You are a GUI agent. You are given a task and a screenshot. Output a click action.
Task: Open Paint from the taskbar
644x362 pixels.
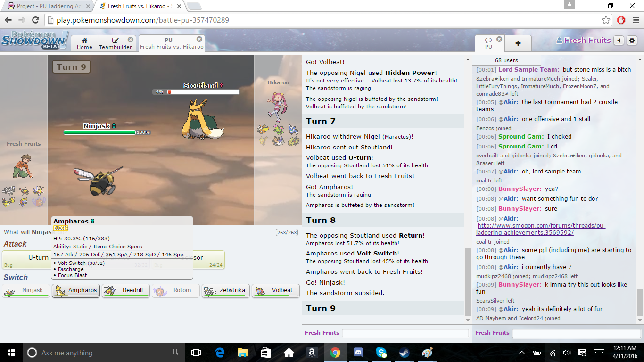click(x=427, y=353)
